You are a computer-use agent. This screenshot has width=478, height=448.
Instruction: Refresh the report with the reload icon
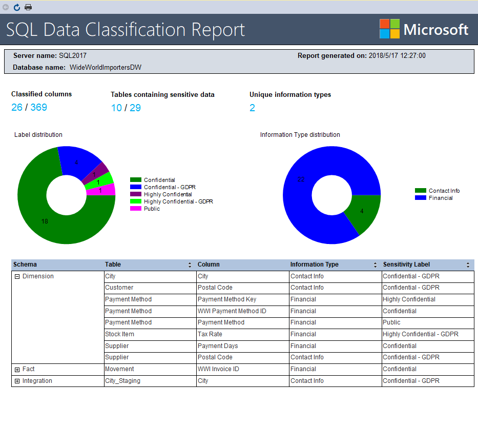click(17, 7)
